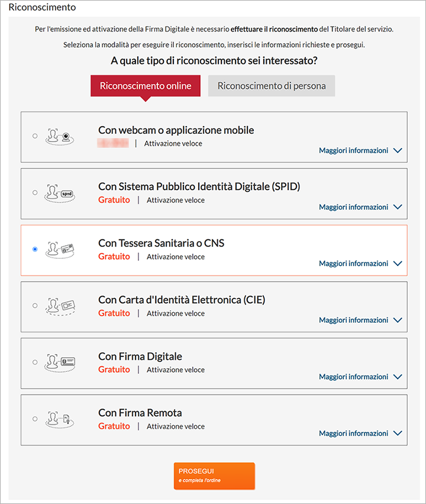The width and height of the screenshot is (426, 504).
Task: Select the Riconoscimento online tab
Action: (x=146, y=86)
